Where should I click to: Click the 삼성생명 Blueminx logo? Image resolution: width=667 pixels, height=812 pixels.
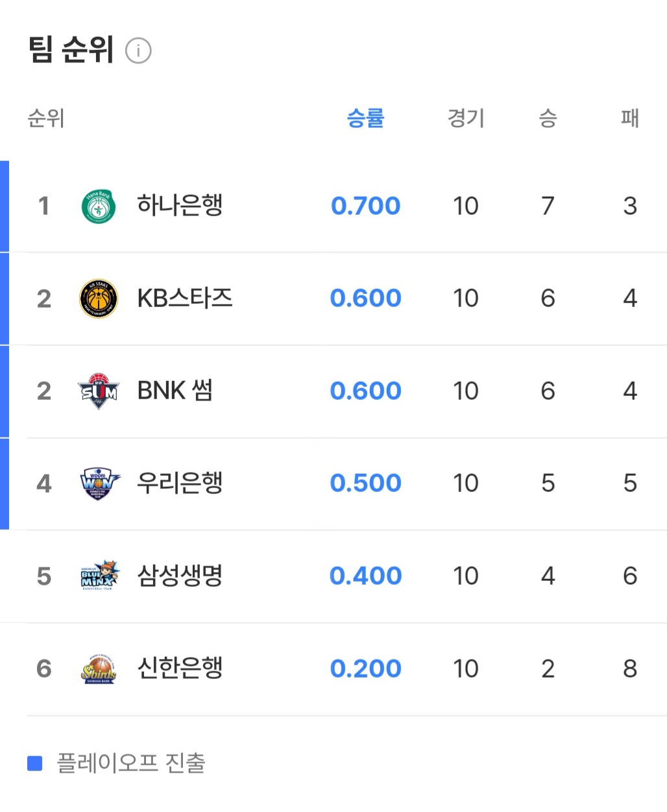coord(99,576)
